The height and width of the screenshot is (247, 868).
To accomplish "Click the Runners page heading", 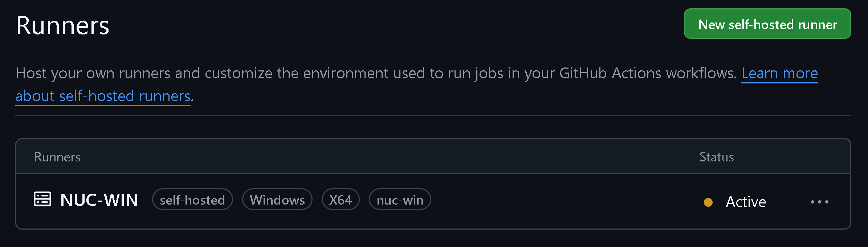I will 62,26.
